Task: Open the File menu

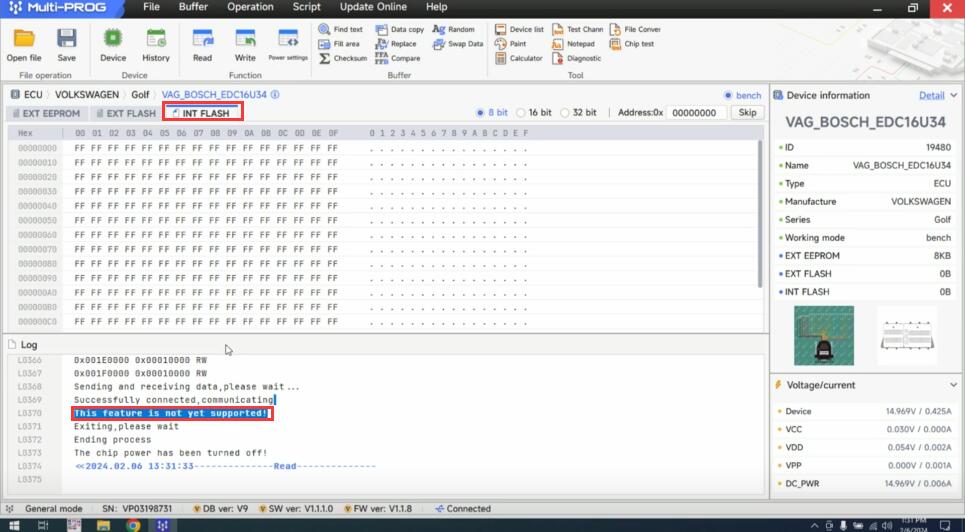Action: [151, 7]
